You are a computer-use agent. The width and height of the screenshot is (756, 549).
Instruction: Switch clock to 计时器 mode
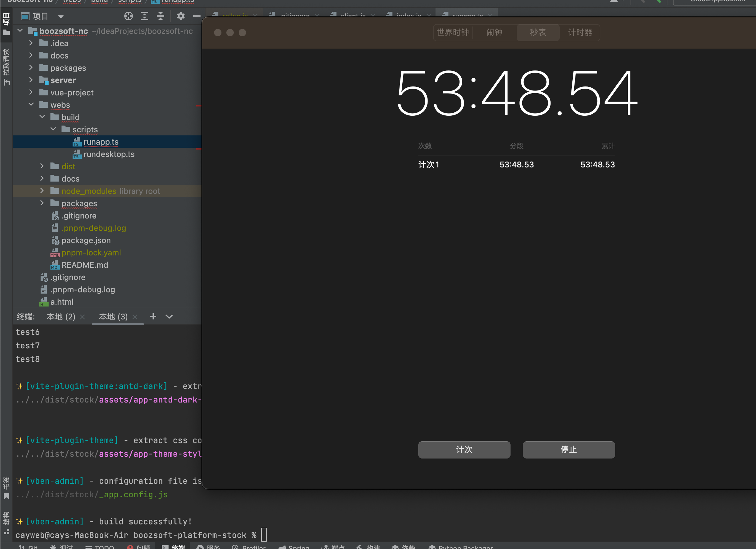[x=580, y=32]
